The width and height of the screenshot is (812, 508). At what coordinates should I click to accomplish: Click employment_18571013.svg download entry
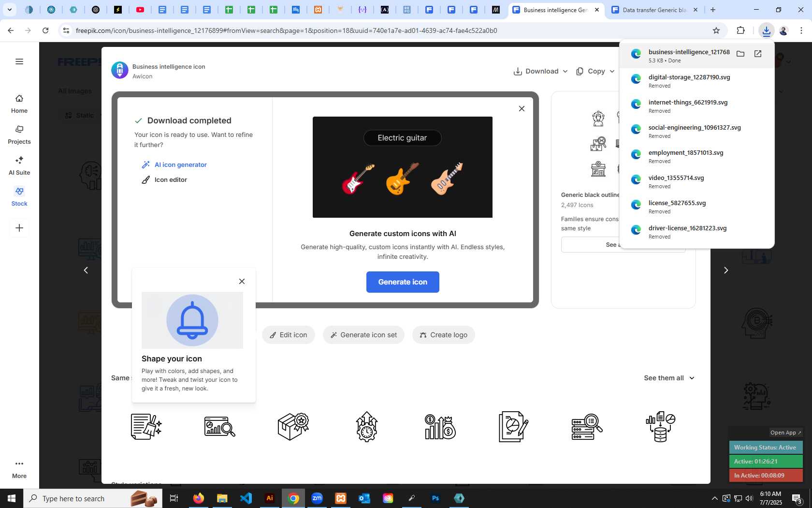tap(696, 156)
